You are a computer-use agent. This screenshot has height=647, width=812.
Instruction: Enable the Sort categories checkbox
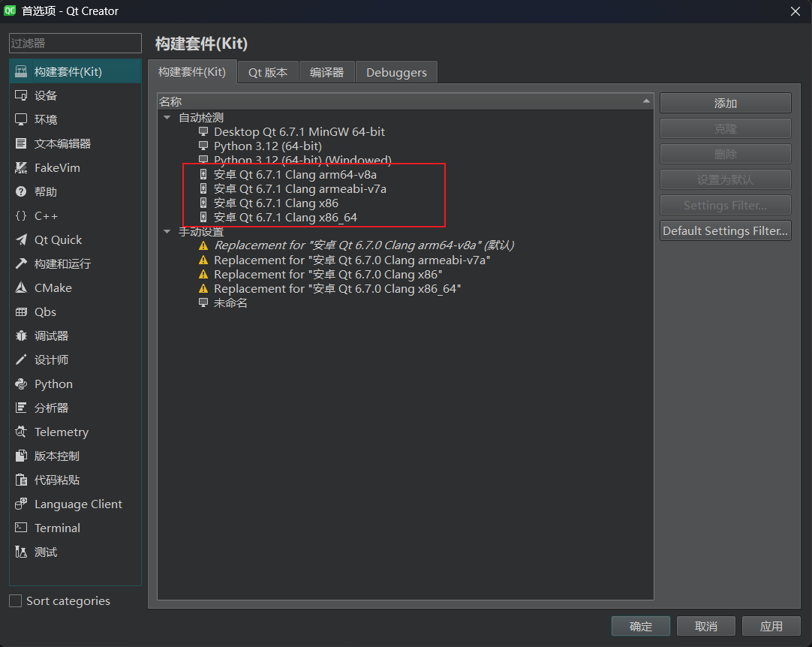(16, 601)
